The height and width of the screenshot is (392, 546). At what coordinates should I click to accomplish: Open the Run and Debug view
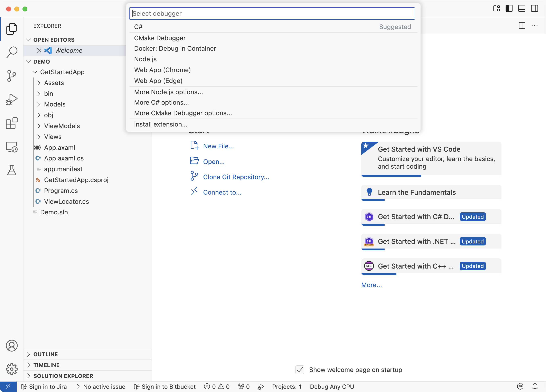[12, 100]
